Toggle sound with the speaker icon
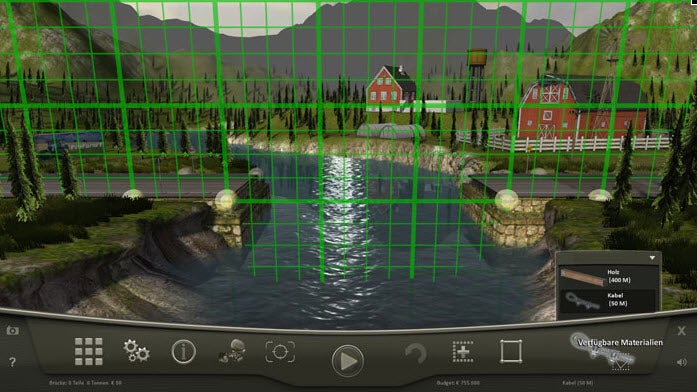The height and width of the screenshot is (392, 697). [x=681, y=362]
